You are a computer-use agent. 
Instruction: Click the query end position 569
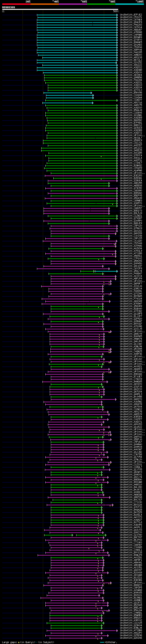[115, 11]
